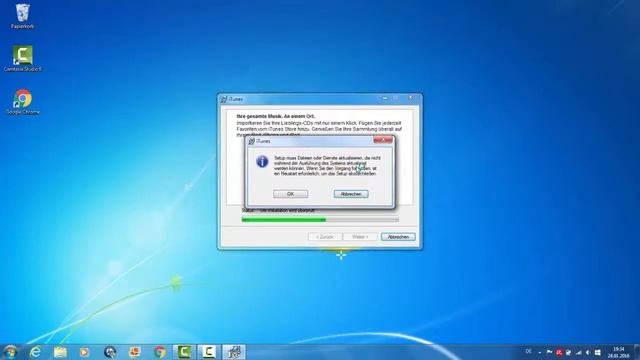This screenshot has height=360, width=640.
Task: Switch to the iTunes installer taskbar button
Action: [234, 352]
